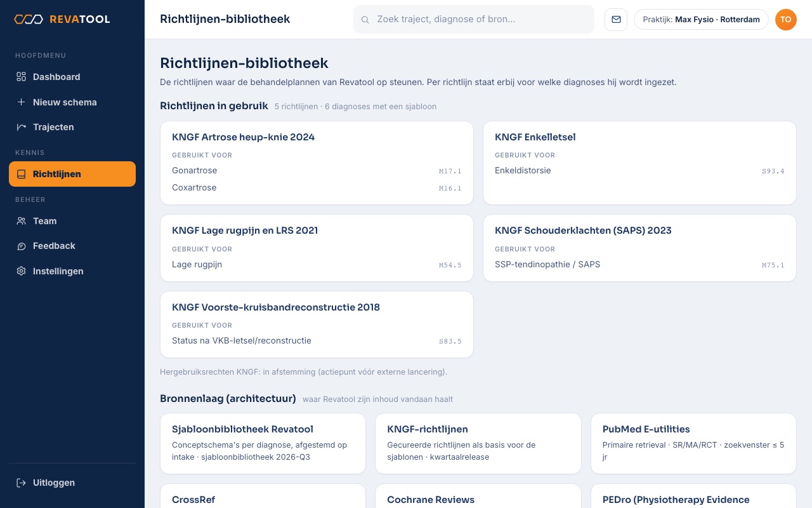Select Status na VKB-letsel/reconstructie row
The height and width of the screenshot is (508, 812).
pyautogui.click(x=317, y=341)
